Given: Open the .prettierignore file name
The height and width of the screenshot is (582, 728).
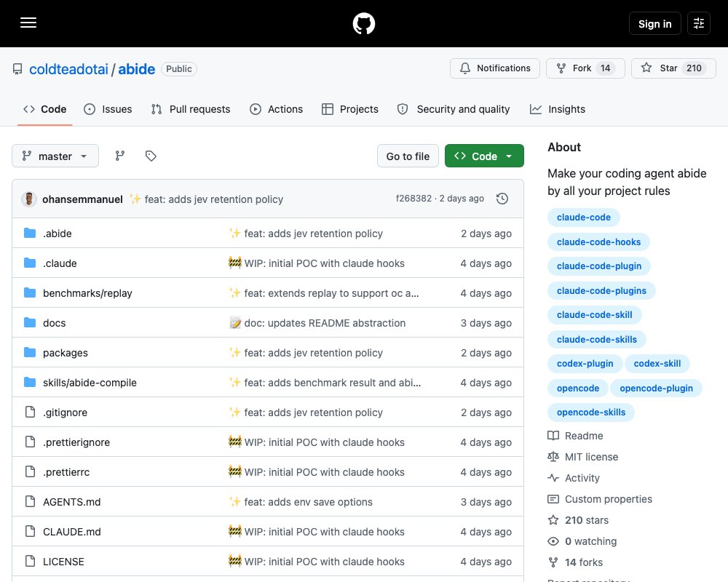Looking at the screenshot, I should (76, 442).
